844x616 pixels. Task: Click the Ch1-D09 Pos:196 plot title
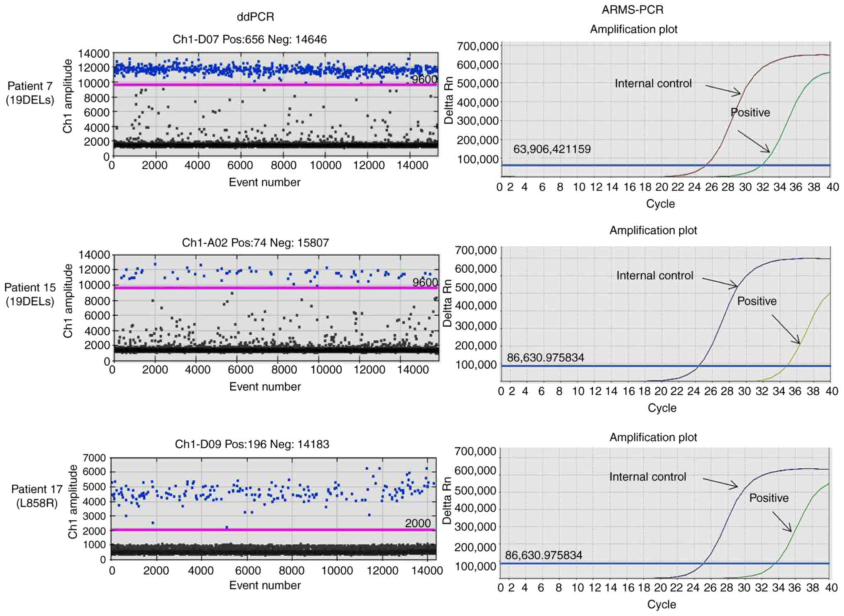tap(252, 444)
